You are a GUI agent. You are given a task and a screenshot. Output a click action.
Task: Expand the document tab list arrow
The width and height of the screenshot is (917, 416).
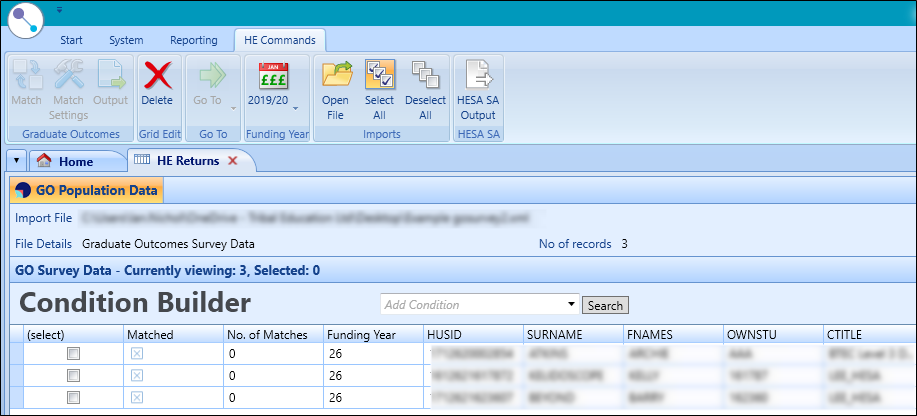pos(16,161)
